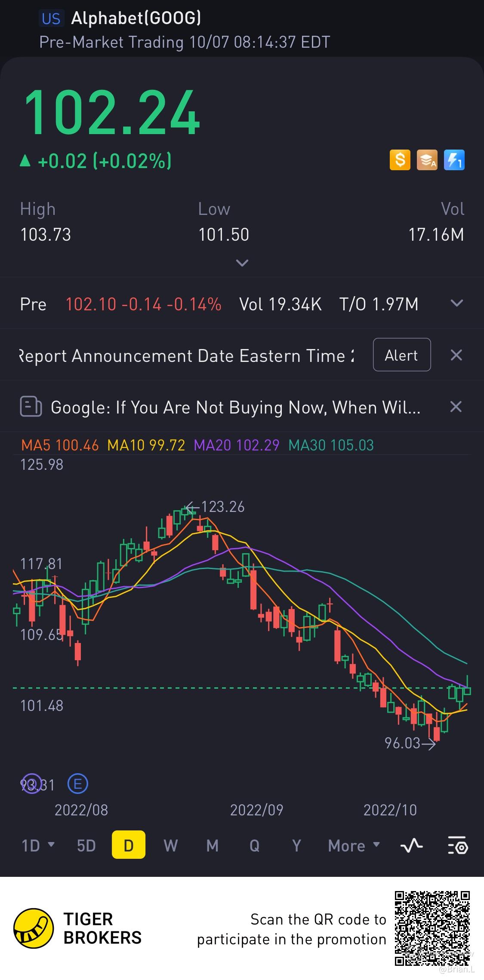
Task: Close the Google news headline banner
Action: click(x=456, y=407)
